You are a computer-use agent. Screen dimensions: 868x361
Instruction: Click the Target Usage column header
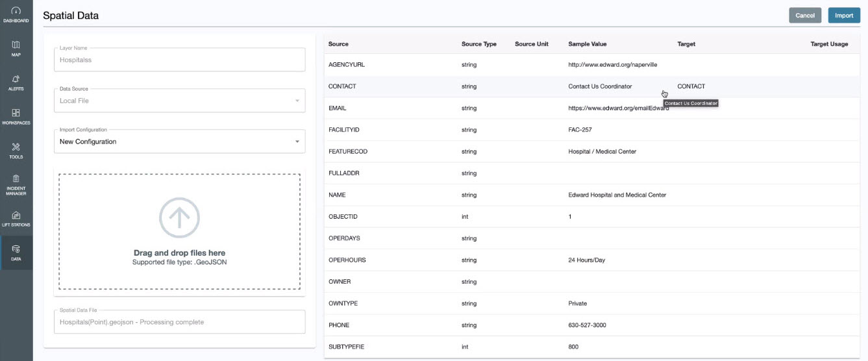pos(829,44)
